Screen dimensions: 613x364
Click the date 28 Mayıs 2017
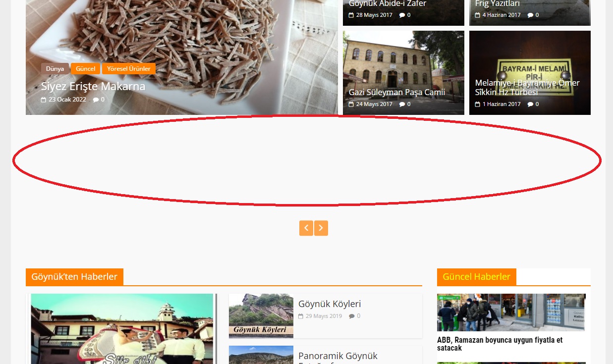tap(374, 15)
